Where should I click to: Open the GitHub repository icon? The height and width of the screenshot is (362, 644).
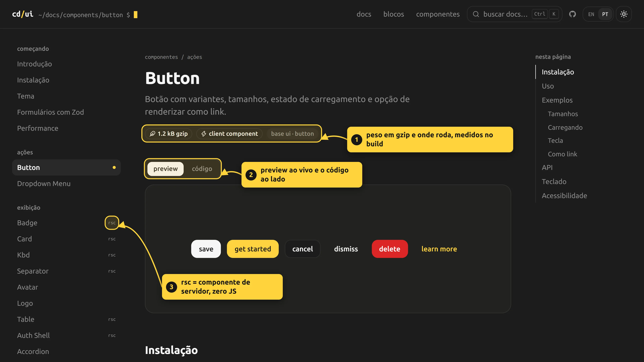pos(573,14)
